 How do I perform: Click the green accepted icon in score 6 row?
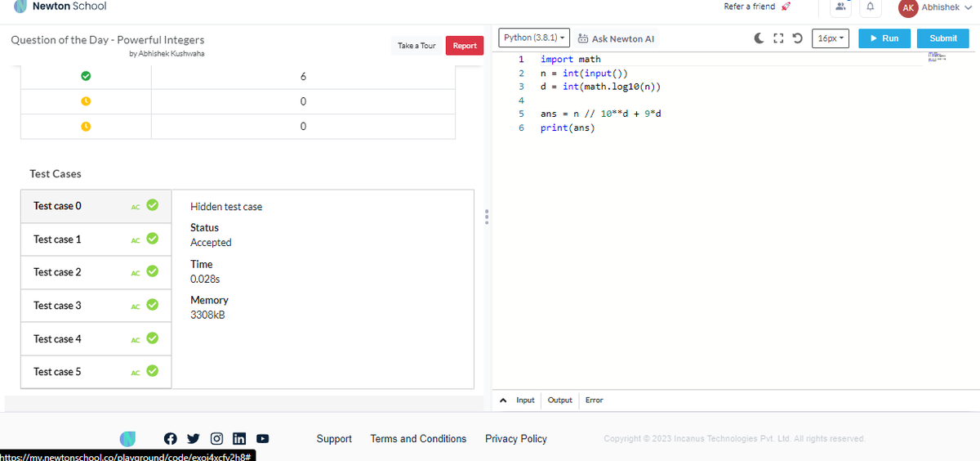(85, 76)
